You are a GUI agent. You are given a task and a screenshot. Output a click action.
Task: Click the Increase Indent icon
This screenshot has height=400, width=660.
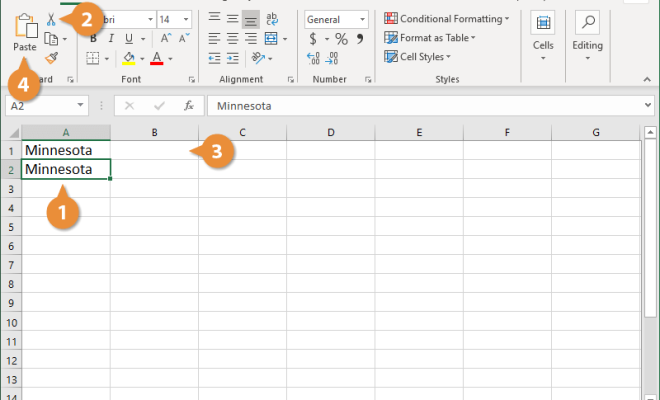[232, 58]
